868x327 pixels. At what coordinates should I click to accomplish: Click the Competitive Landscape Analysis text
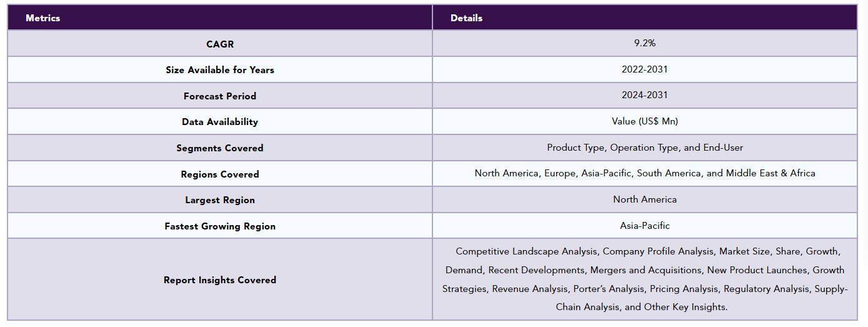[526, 251]
